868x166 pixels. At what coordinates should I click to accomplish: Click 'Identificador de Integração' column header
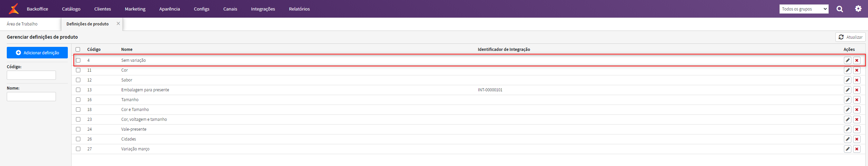(504, 49)
